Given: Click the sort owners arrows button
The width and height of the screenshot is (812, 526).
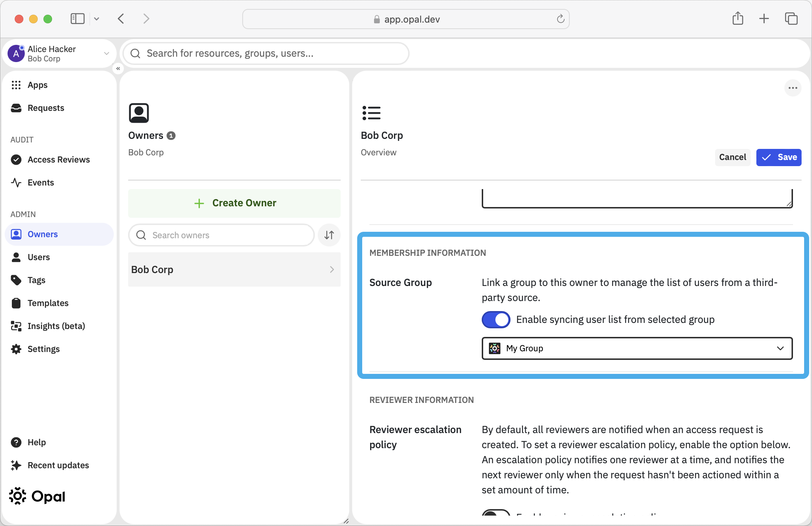Looking at the screenshot, I should tap(329, 235).
